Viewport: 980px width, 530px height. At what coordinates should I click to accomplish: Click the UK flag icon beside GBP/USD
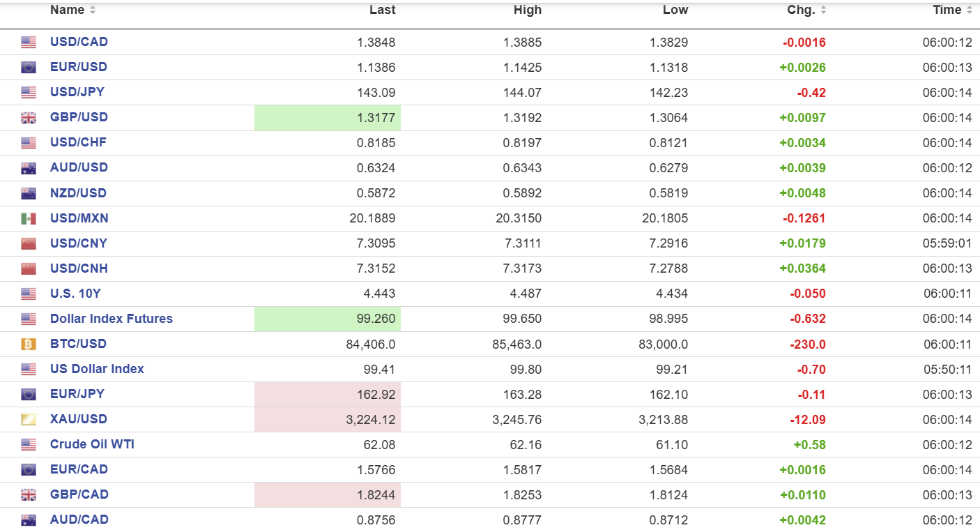click(28, 118)
